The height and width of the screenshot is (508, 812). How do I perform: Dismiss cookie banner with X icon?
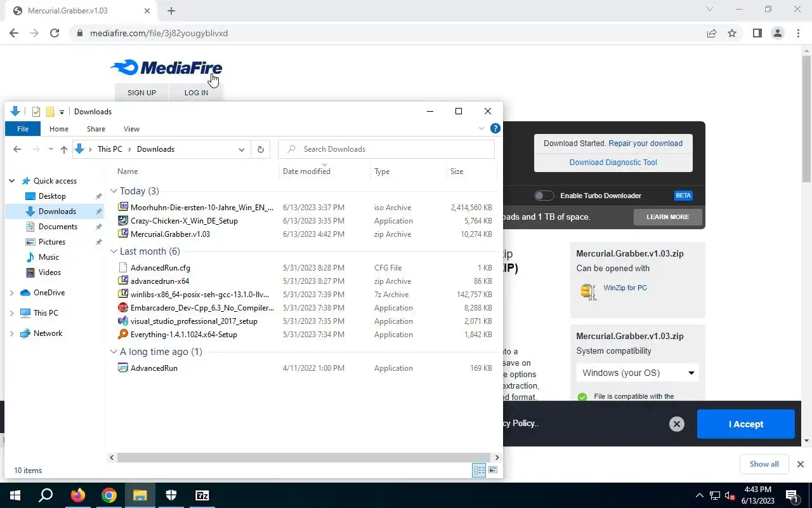[x=677, y=424]
